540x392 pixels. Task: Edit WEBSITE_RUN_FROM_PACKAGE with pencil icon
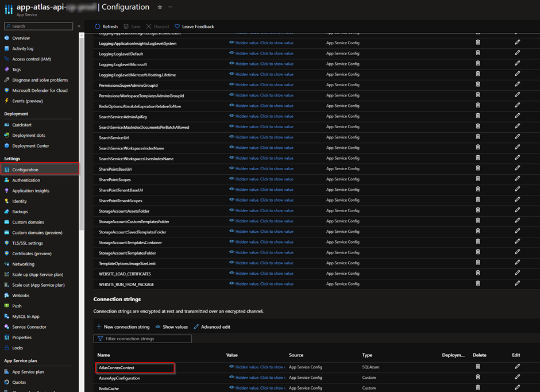pyautogui.click(x=517, y=283)
